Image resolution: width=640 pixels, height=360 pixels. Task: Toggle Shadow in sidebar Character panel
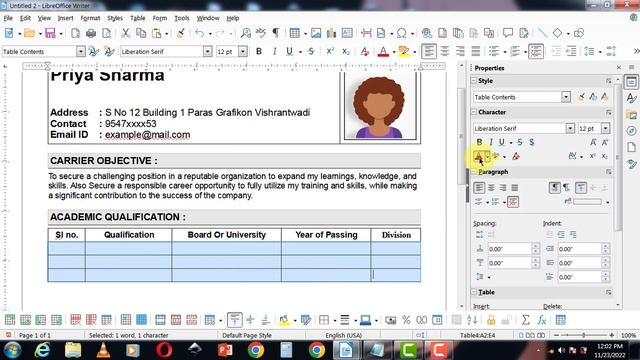531,142
